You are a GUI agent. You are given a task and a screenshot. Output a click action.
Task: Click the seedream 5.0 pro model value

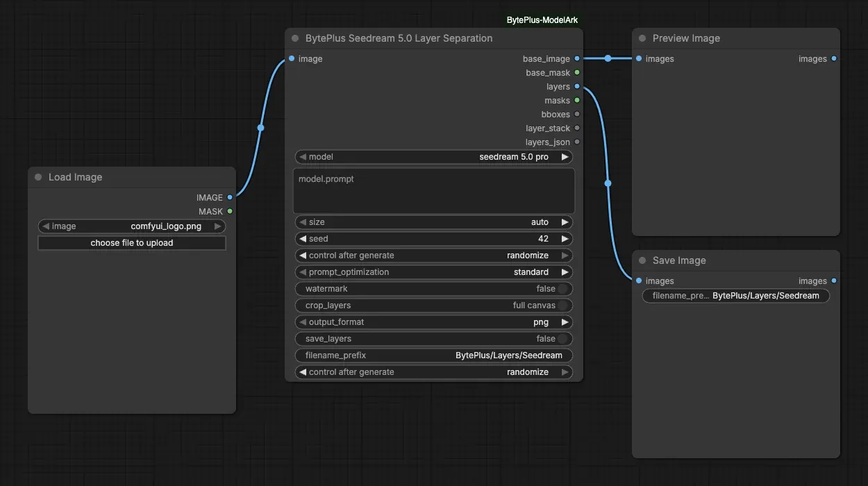point(514,157)
